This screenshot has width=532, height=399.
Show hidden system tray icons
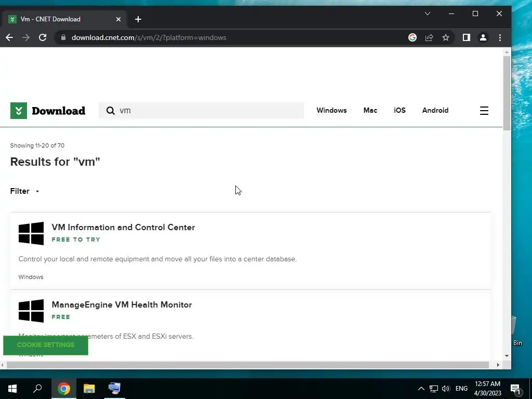(421, 389)
